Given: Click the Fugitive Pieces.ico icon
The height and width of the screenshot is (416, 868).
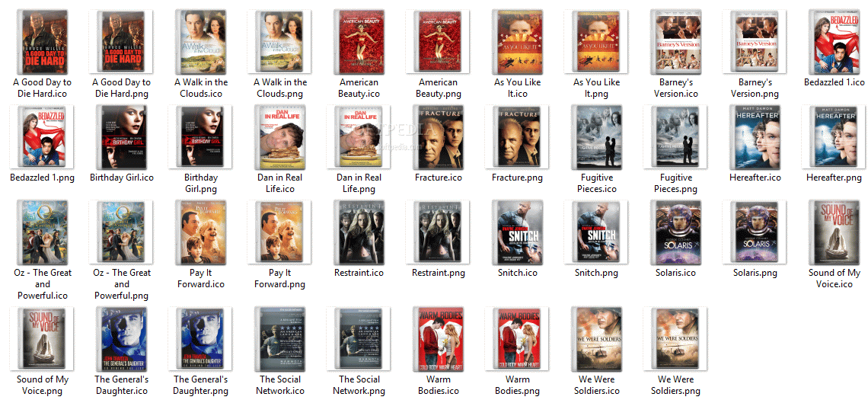Looking at the screenshot, I should pos(597,137).
